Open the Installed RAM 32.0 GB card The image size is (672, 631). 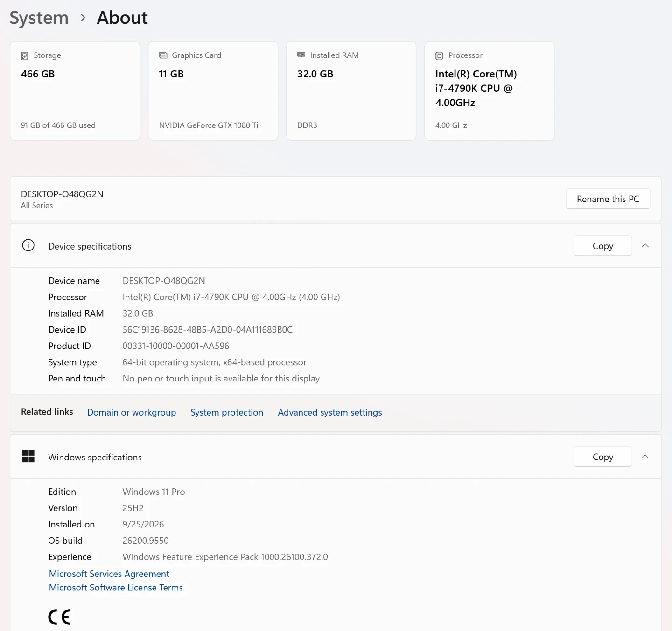[351, 91]
